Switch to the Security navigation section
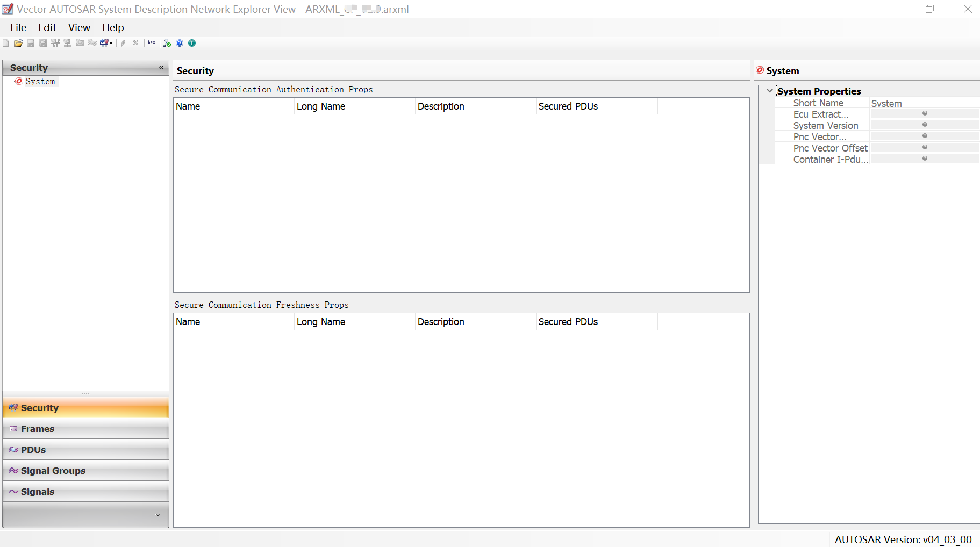Screen dimensions: 980x547 (85, 408)
